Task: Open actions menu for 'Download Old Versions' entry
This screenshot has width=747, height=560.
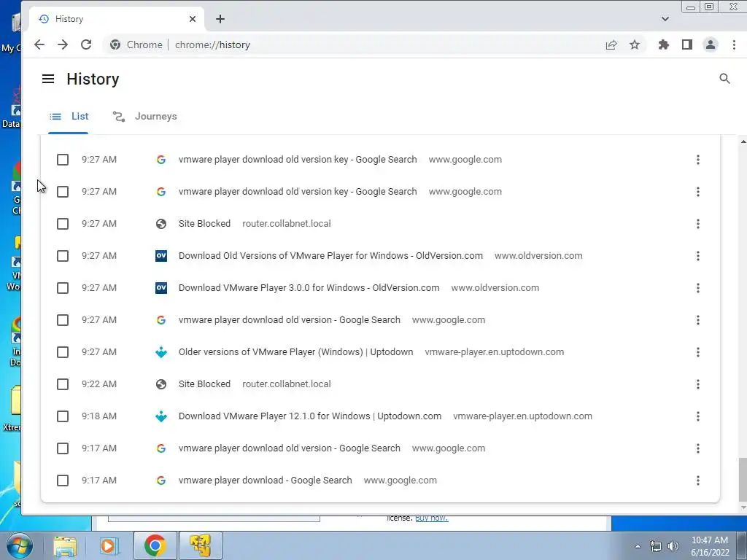Action: point(698,256)
